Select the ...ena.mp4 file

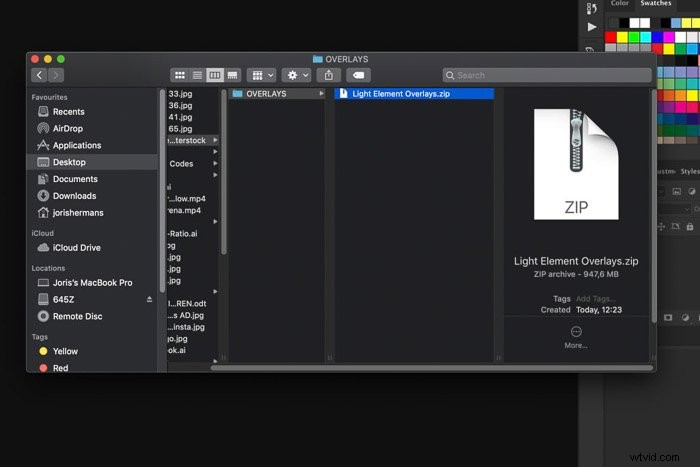pyautogui.click(x=184, y=210)
